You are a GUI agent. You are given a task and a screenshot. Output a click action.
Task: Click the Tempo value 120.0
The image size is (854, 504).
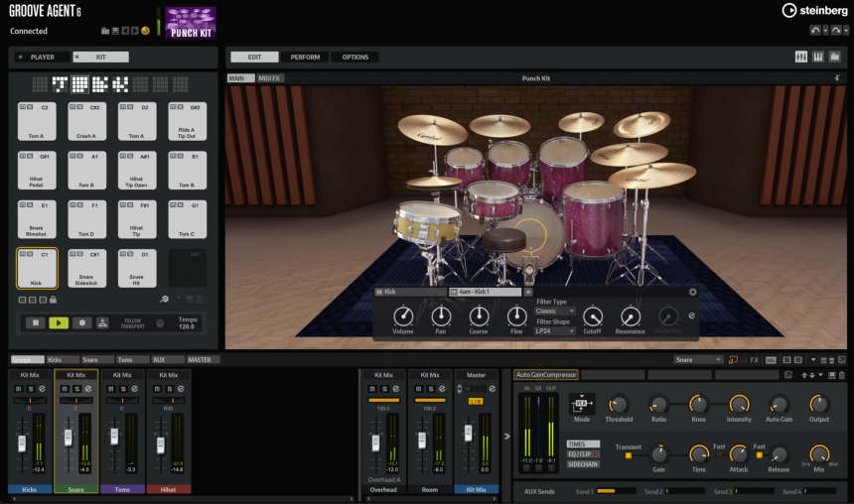(x=187, y=326)
